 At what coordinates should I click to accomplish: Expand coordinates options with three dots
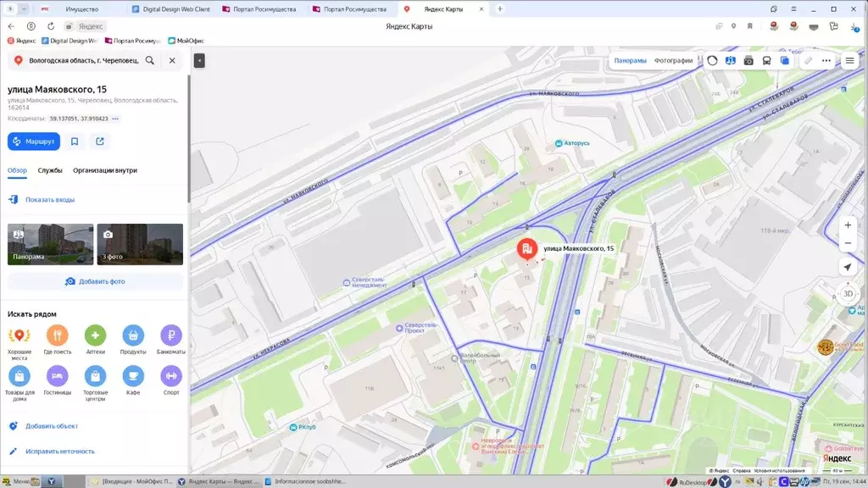pos(116,119)
